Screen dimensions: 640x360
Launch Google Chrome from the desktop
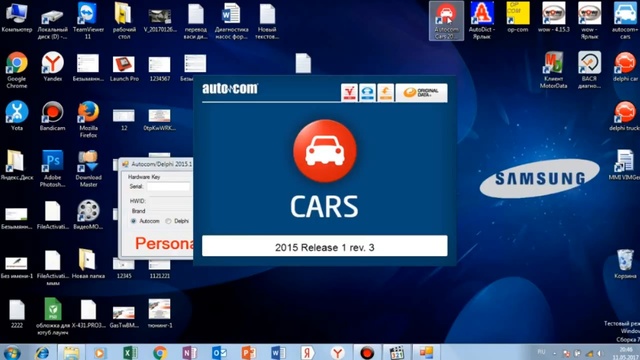pos(17,69)
